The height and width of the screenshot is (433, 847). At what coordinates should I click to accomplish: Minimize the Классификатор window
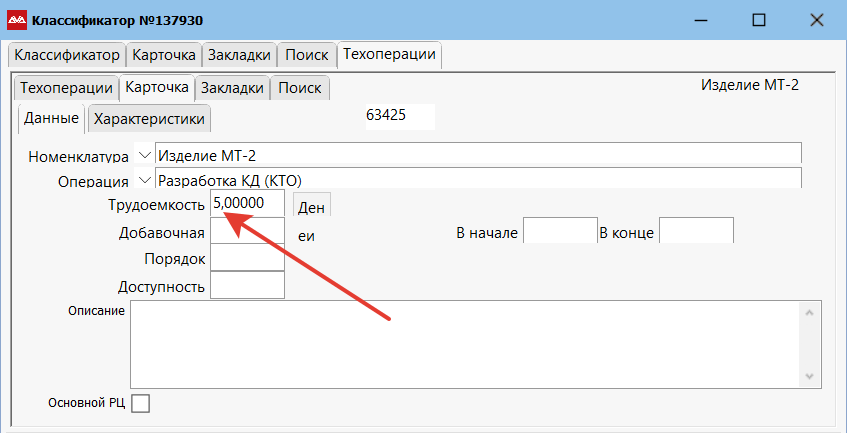pos(702,20)
